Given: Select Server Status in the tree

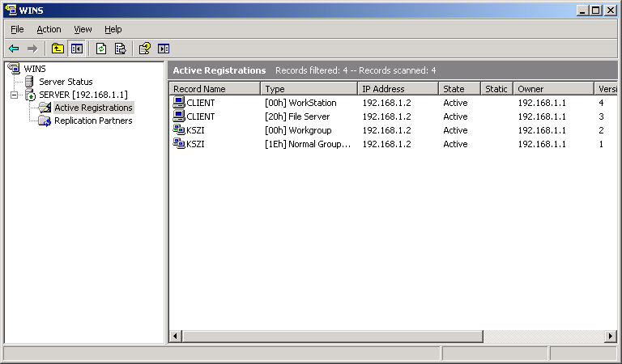Looking at the screenshot, I should [66, 82].
